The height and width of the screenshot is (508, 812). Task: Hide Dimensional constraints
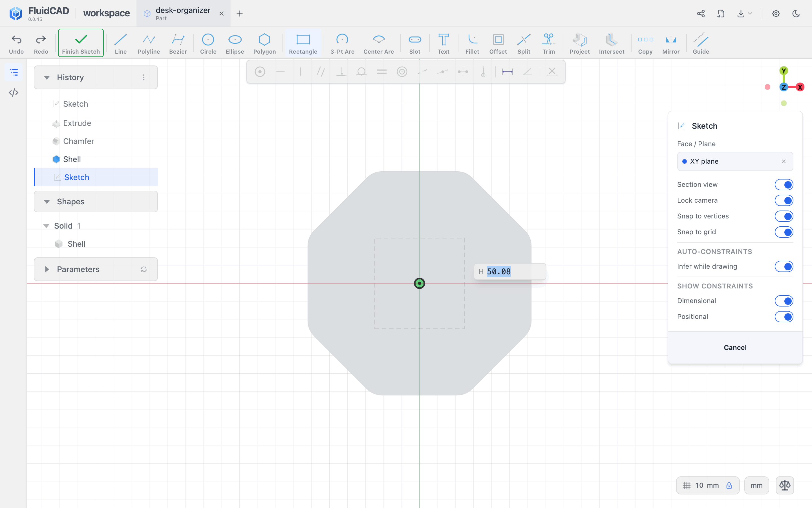click(784, 301)
